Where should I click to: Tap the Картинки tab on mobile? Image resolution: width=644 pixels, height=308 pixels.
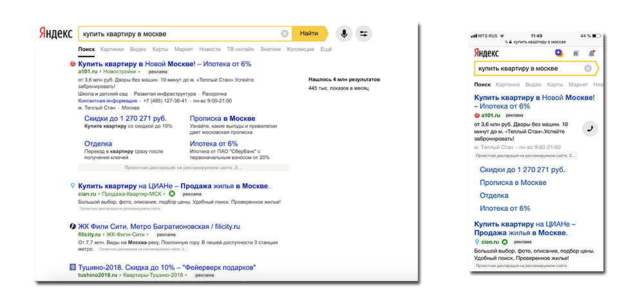pos(507,84)
